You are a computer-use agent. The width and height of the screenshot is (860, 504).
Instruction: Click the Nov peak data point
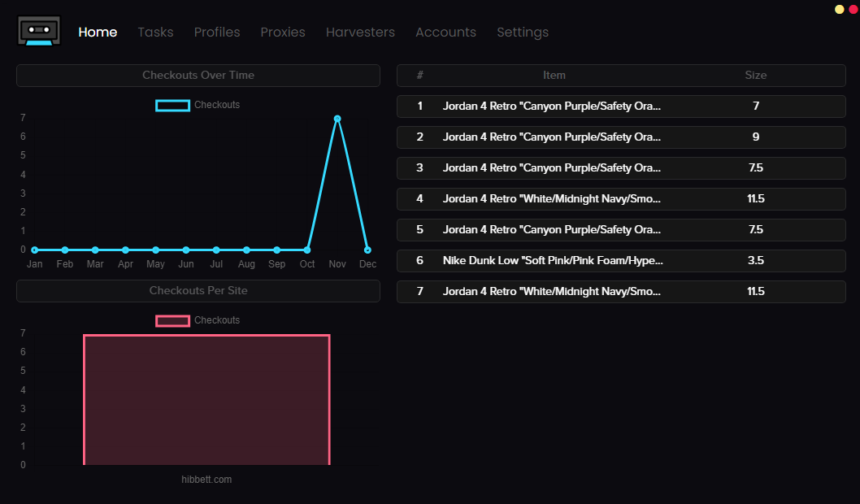coord(337,119)
